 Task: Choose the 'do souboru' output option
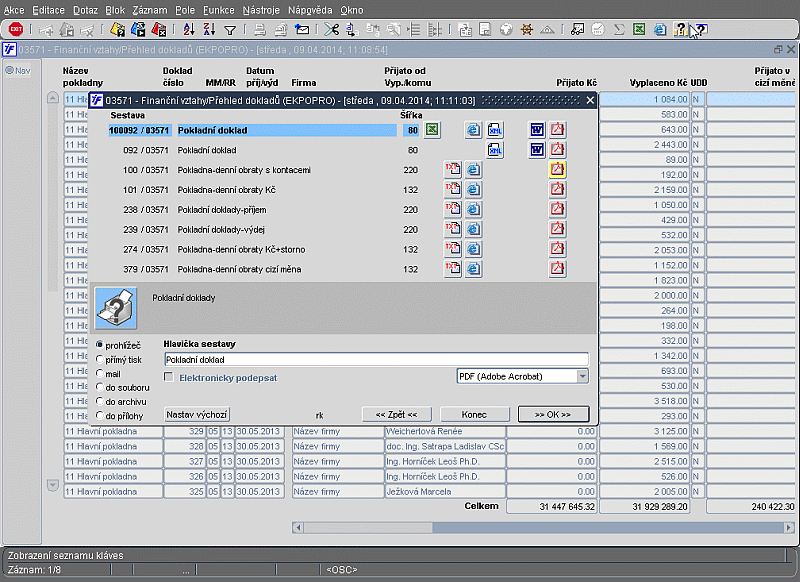[99, 387]
